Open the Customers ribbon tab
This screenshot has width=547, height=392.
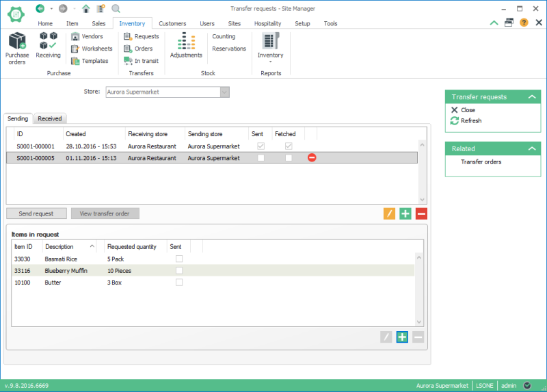coord(172,23)
